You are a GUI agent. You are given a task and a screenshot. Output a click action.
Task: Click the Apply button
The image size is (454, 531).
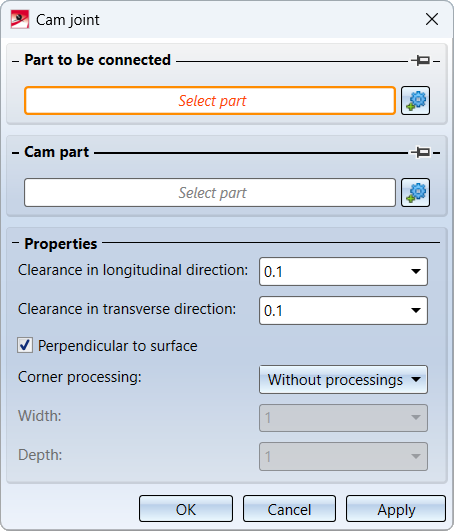396,509
